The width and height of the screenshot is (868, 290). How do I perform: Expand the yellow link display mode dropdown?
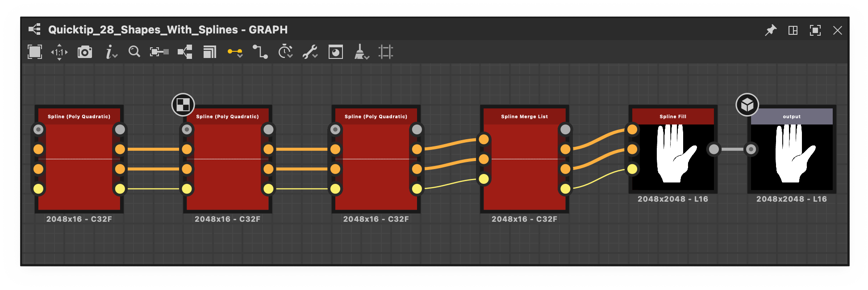(235, 52)
